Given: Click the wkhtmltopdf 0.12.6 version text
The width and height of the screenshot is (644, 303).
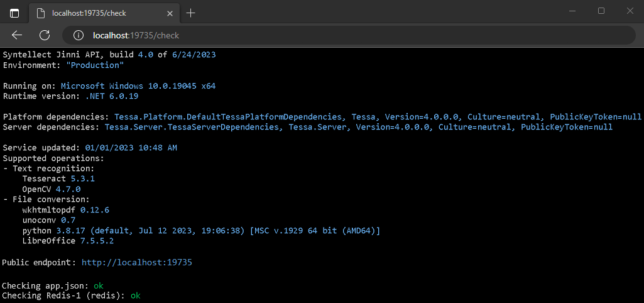Looking at the screenshot, I should (94, 209).
